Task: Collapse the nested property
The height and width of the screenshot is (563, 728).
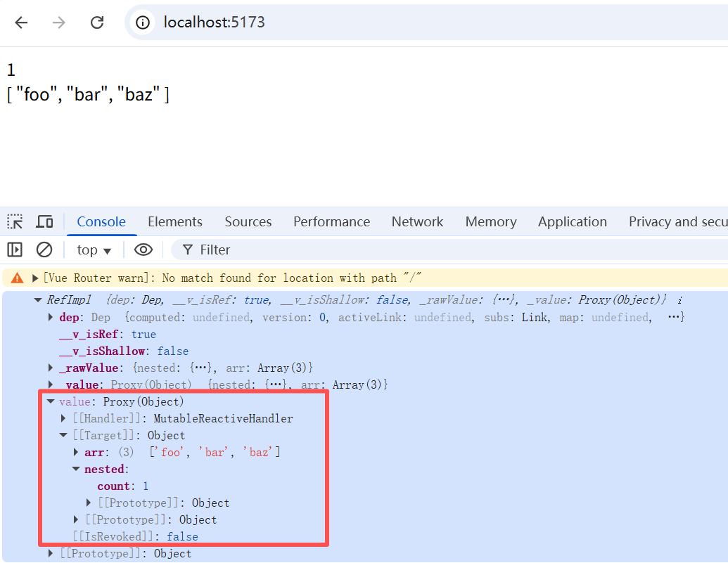Action: tap(76, 470)
